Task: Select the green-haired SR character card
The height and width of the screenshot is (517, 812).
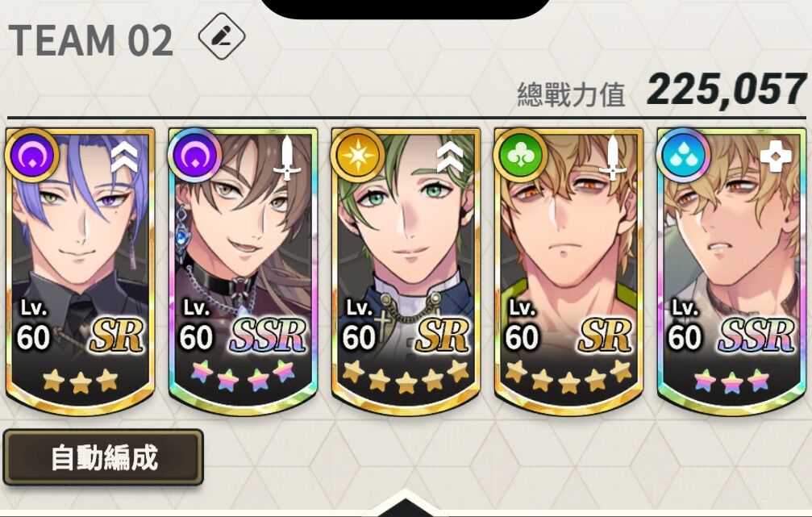Action: [x=406, y=271]
